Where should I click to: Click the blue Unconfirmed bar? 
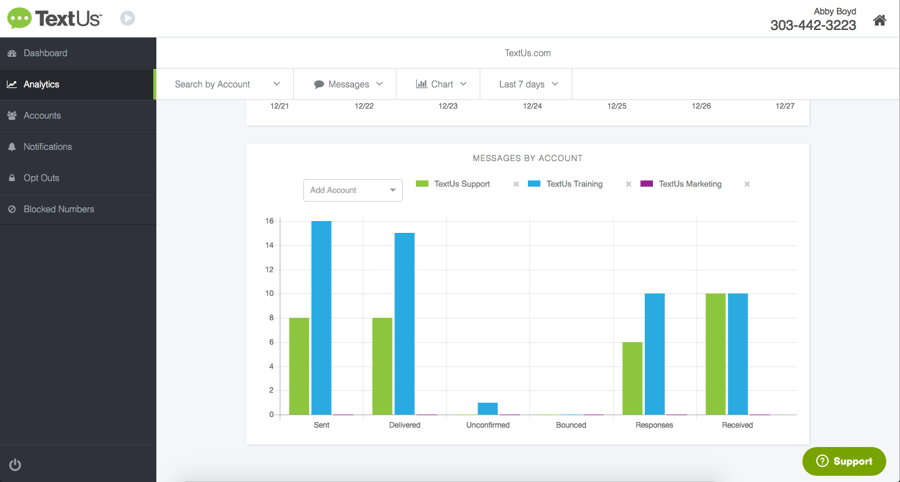point(488,409)
